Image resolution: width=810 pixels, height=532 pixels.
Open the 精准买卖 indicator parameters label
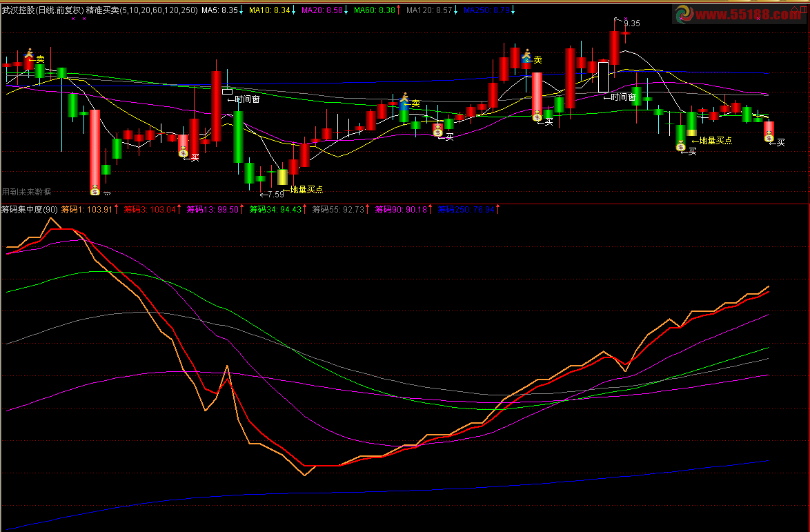[x=142, y=10]
